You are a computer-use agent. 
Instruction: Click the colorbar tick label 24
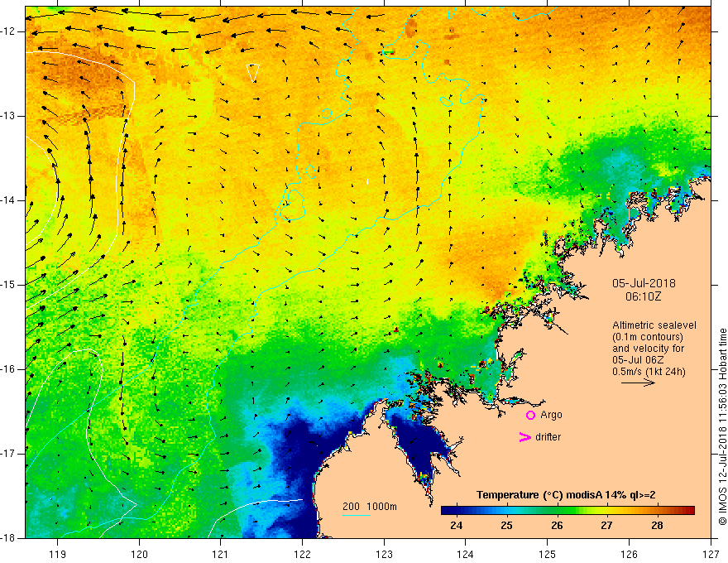click(x=457, y=526)
